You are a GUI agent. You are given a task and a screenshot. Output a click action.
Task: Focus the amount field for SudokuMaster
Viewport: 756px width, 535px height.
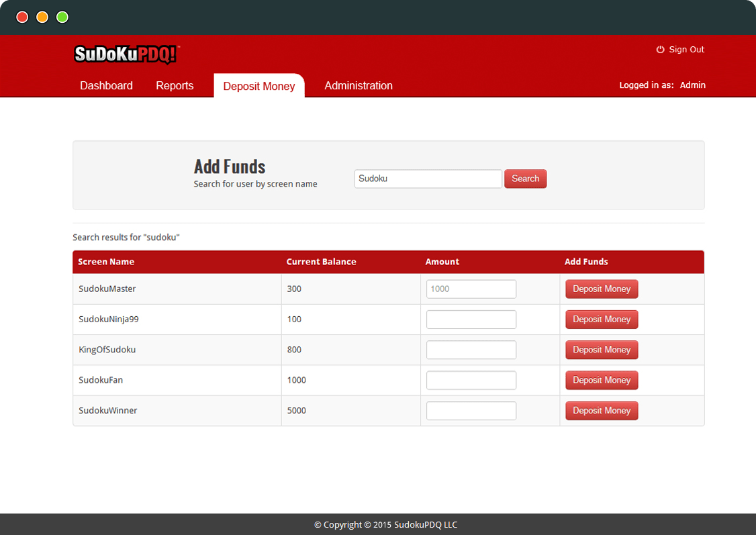[471, 289]
